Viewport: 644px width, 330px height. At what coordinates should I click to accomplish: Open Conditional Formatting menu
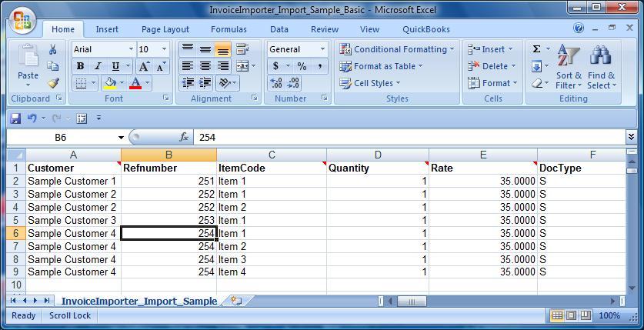click(397, 49)
